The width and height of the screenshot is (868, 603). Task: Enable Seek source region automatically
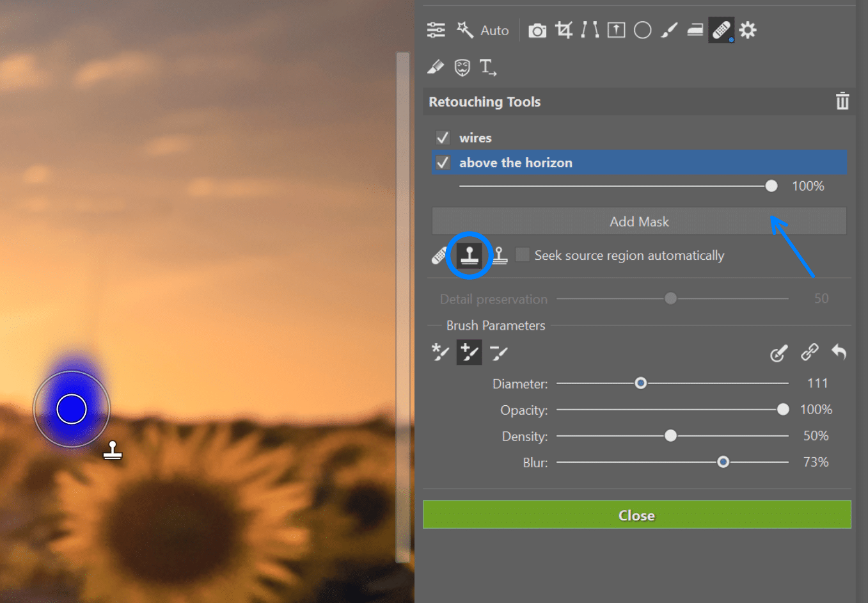(x=523, y=255)
